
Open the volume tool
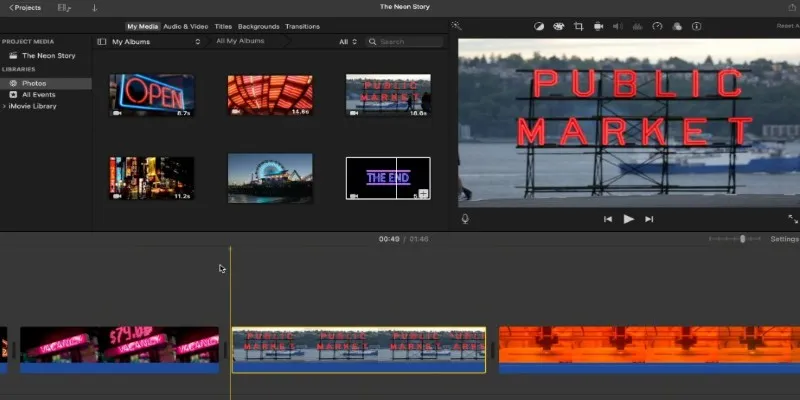coord(618,27)
